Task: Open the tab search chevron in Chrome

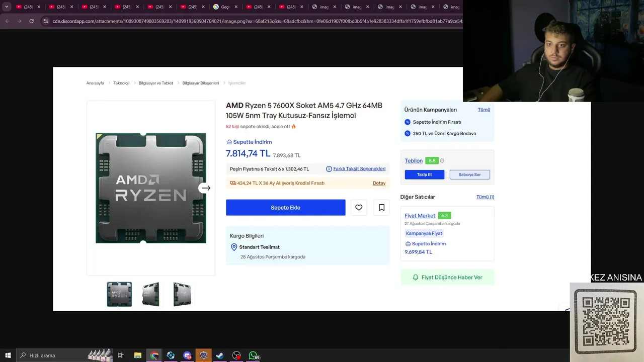Action: [7, 7]
